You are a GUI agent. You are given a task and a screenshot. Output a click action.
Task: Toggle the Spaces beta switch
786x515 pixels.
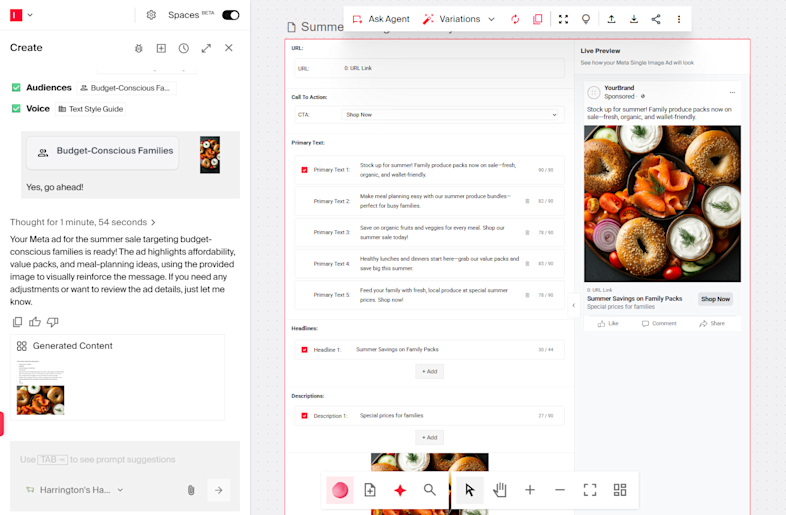(x=231, y=15)
